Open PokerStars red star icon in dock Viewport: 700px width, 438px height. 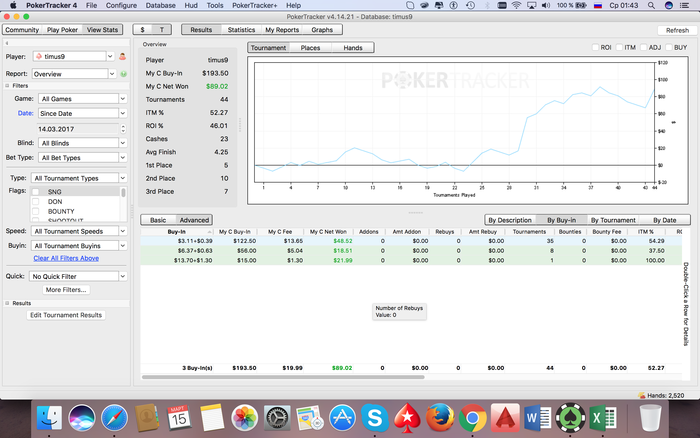point(407,418)
